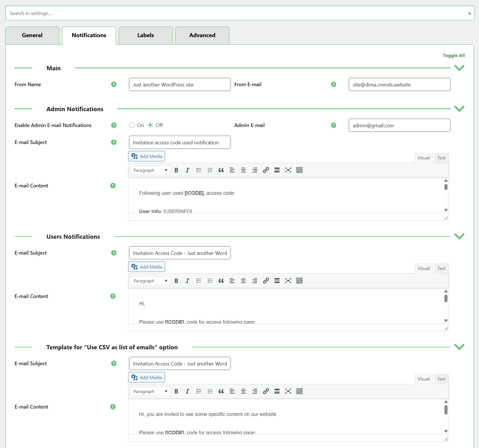Open Paragraph format dropdown in Admin editor
This screenshot has width=479, height=448.
tap(150, 170)
